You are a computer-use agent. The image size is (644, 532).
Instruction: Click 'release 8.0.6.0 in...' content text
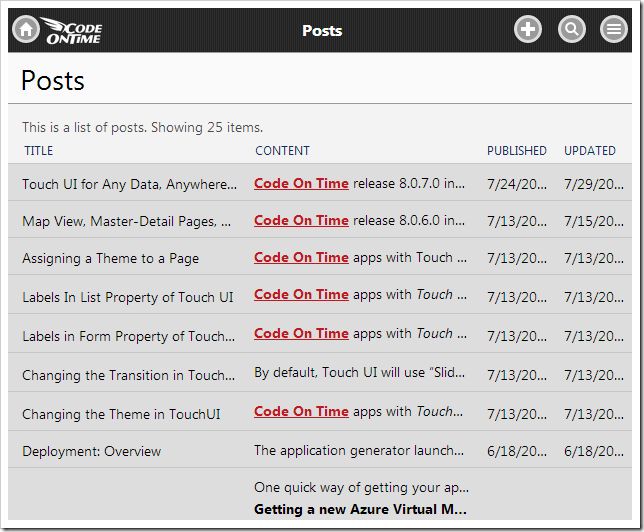(x=409, y=221)
